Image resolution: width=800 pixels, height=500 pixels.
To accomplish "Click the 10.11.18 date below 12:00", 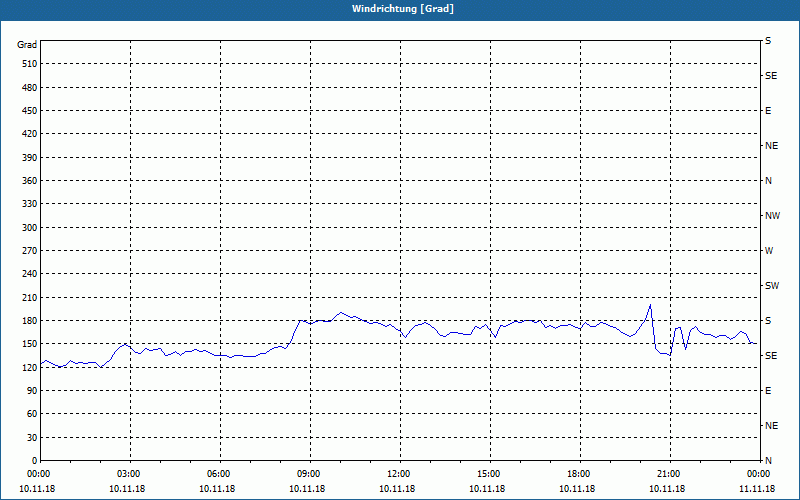I will (397, 489).
